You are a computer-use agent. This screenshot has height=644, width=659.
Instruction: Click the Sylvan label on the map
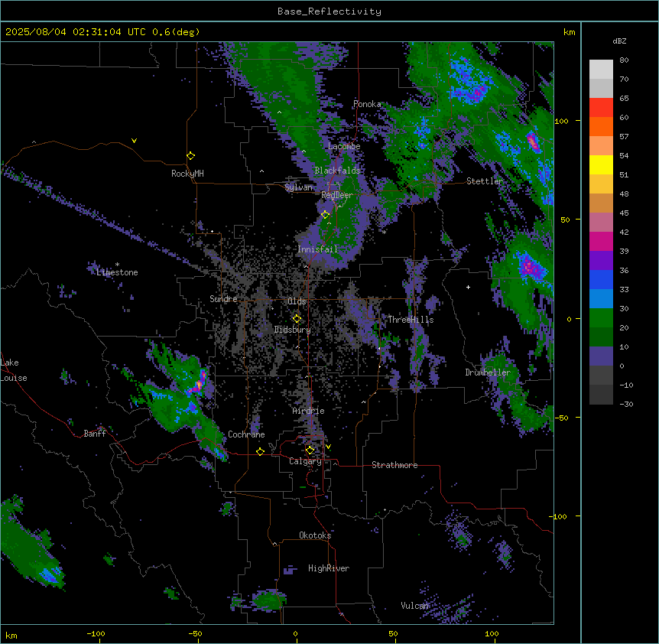coord(298,187)
